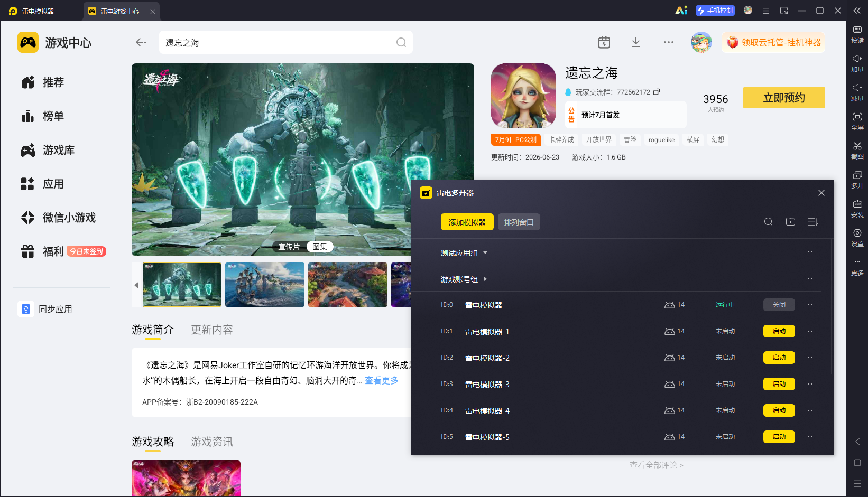Open emulator 设置 settings
The width and height of the screenshot is (868, 497).
[x=857, y=237]
